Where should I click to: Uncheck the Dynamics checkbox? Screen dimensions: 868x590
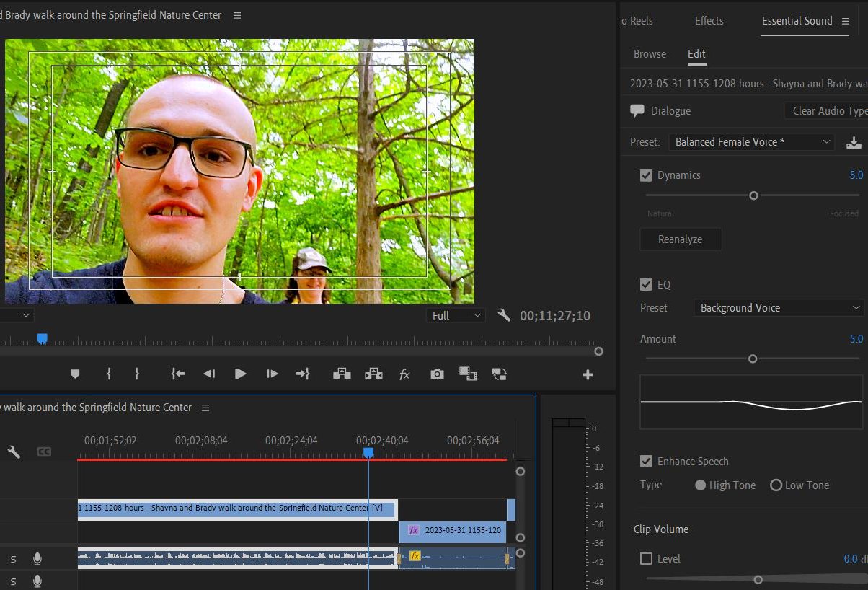[x=646, y=175]
